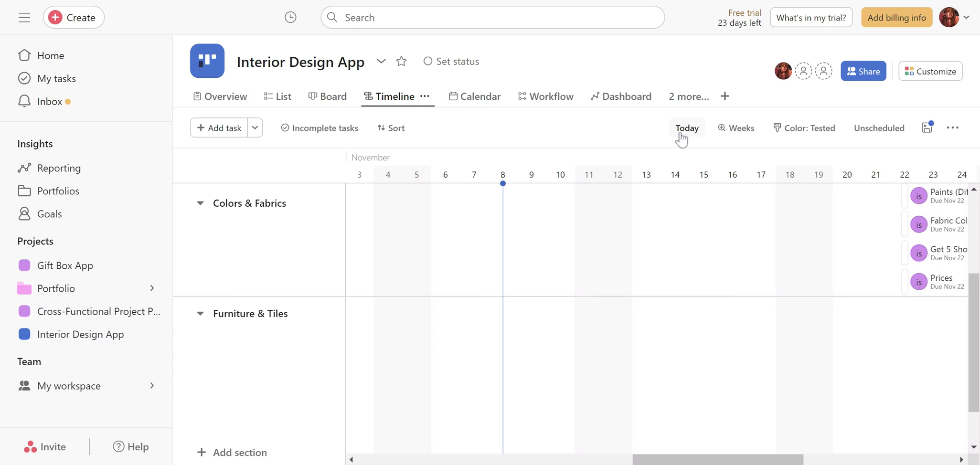The height and width of the screenshot is (465, 980).
Task: Open Sort options
Action: [391, 128]
